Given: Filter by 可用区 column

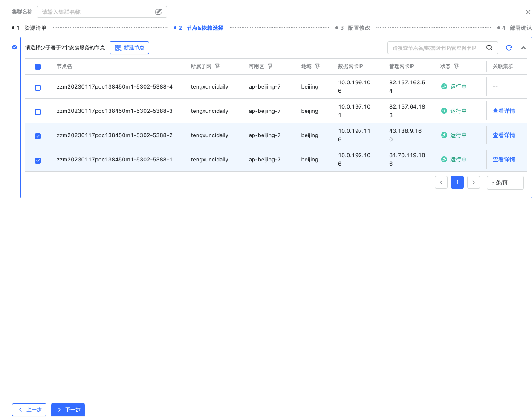Looking at the screenshot, I should click(x=270, y=66).
